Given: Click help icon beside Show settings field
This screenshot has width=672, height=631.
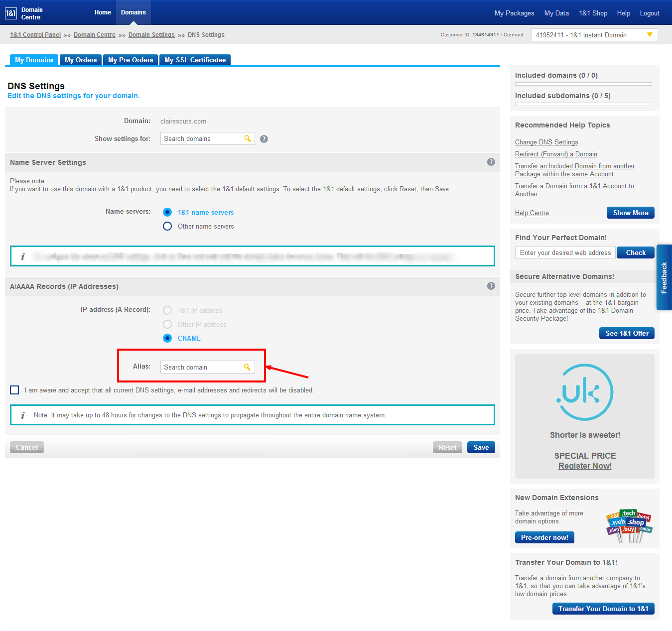Looking at the screenshot, I should [264, 139].
